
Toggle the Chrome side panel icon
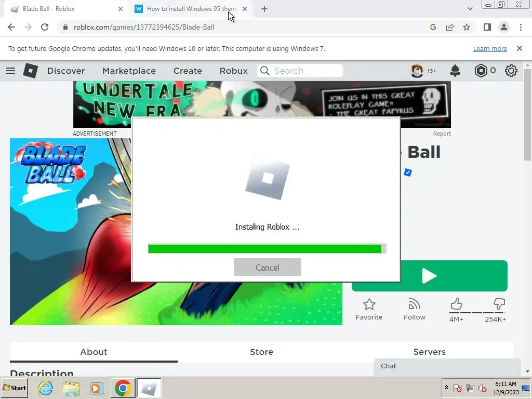pos(487,27)
